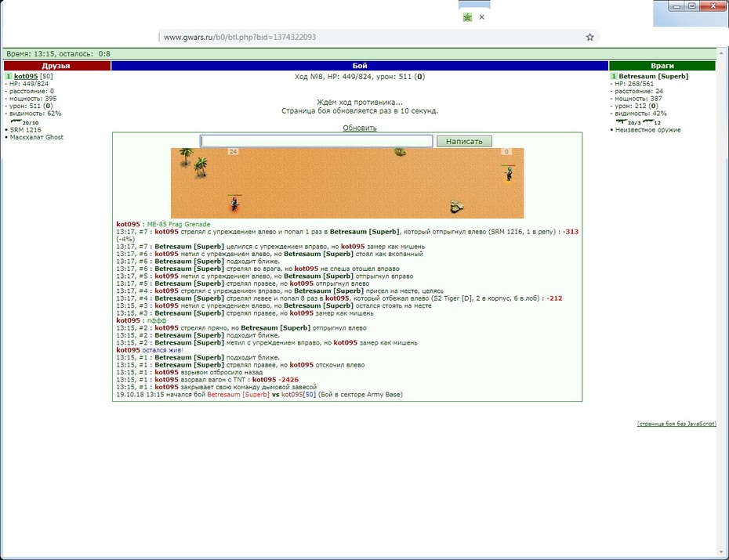Click the distance marker labeled 24

coord(233,151)
